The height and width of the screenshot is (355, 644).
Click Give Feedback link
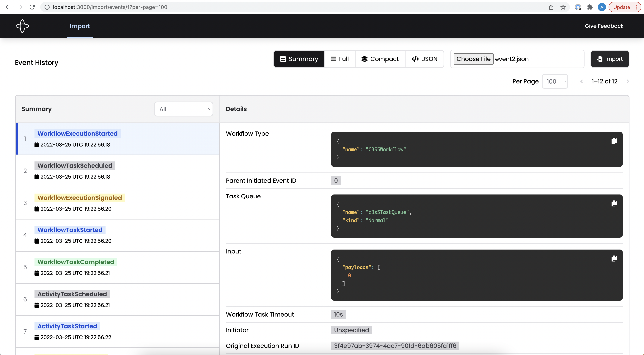(604, 26)
